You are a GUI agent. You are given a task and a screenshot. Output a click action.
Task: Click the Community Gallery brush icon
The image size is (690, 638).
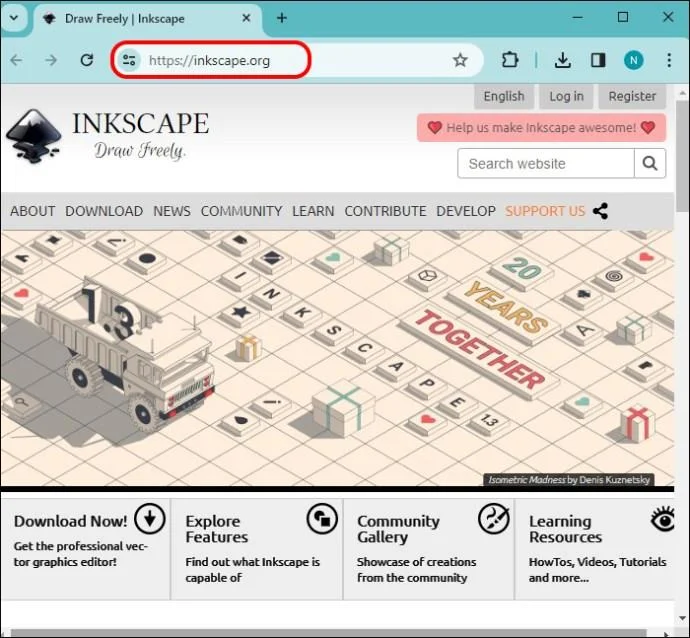(x=494, y=519)
